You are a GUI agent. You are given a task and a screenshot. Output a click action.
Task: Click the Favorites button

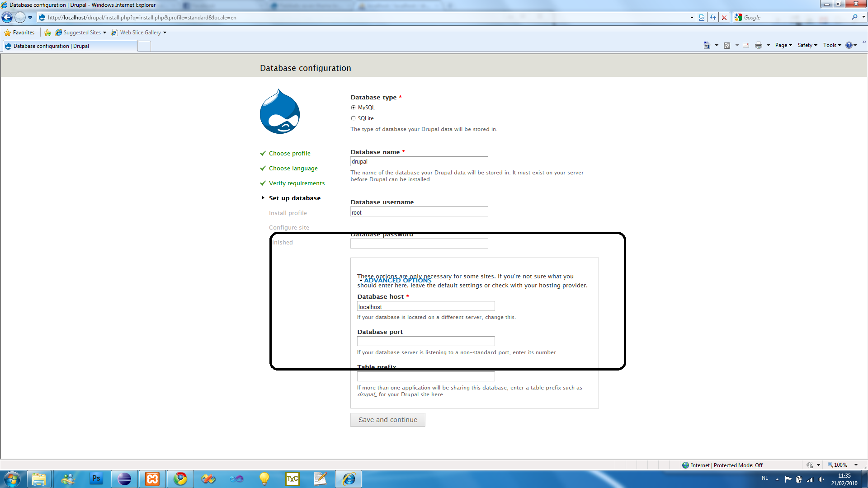[19, 33]
